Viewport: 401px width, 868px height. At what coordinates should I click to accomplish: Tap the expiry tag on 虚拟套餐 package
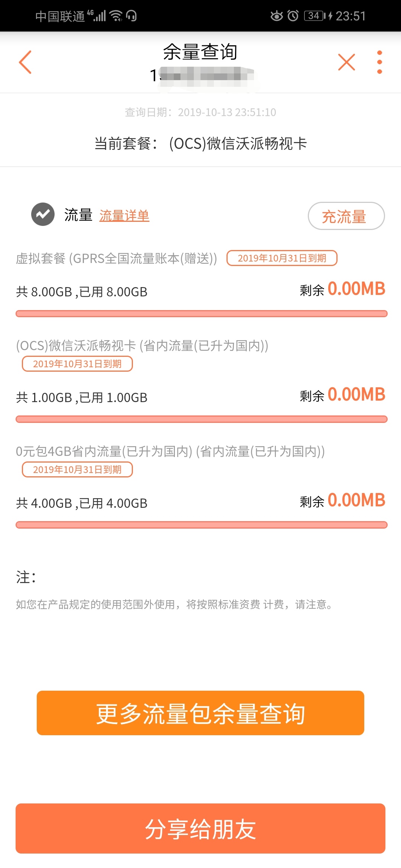click(x=282, y=258)
